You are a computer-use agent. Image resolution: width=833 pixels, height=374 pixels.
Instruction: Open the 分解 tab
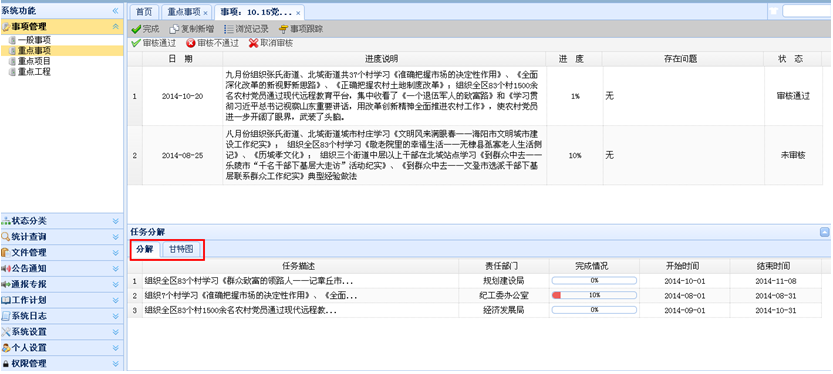144,249
